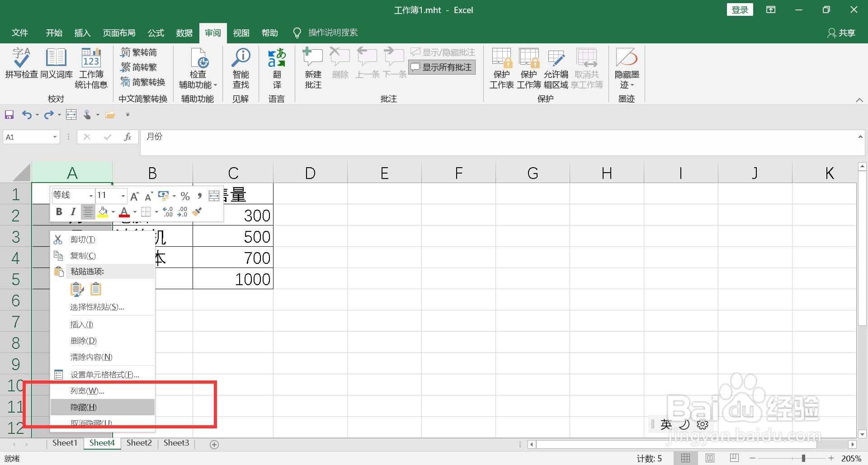868x465 pixels.
Task: Open the font size dropdown showing 11
Action: pos(123,196)
